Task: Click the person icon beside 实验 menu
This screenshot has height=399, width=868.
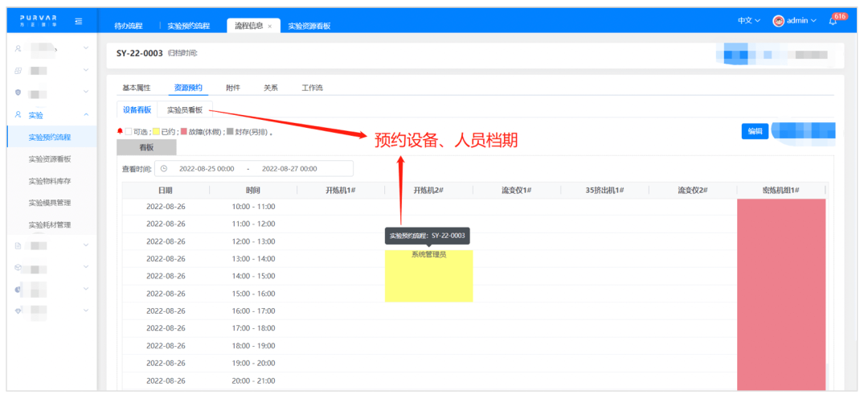Action: [x=18, y=115]
